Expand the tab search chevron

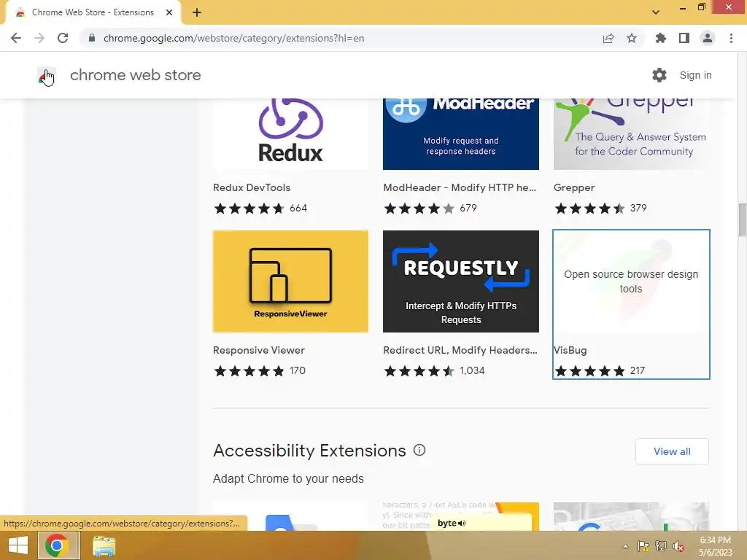point(656,12)
